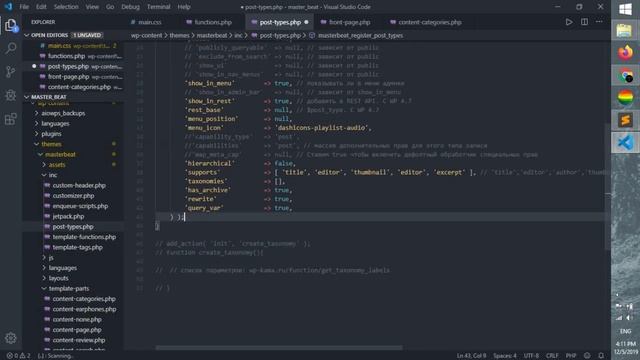Viewport: 640px width, 360px height.
Task: Open jetpack.php in the file tree
Action: [x=68, y=216]
